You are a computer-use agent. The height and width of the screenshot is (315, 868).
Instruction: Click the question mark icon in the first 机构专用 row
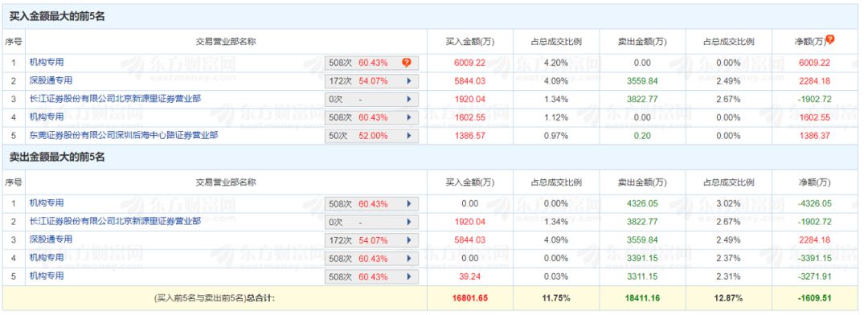(407, 63)
